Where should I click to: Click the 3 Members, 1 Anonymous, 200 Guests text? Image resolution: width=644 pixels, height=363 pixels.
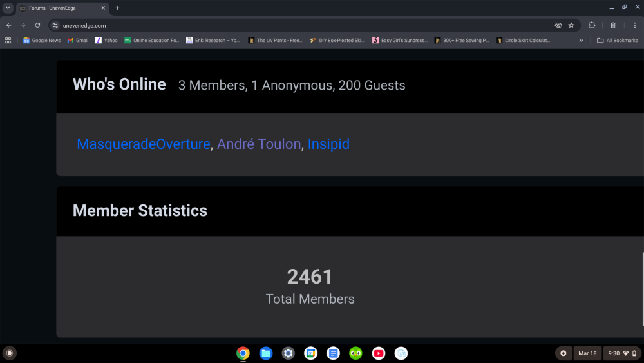pos(292,85)
